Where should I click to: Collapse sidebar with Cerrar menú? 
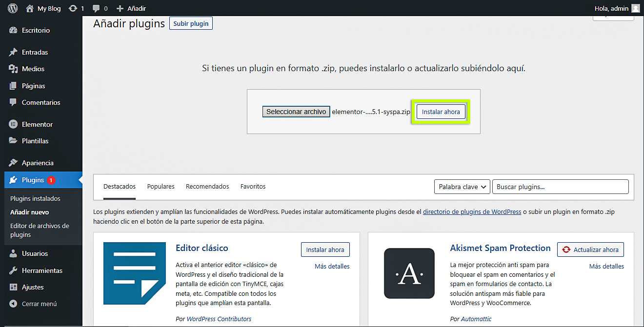(x=39, y=304)
